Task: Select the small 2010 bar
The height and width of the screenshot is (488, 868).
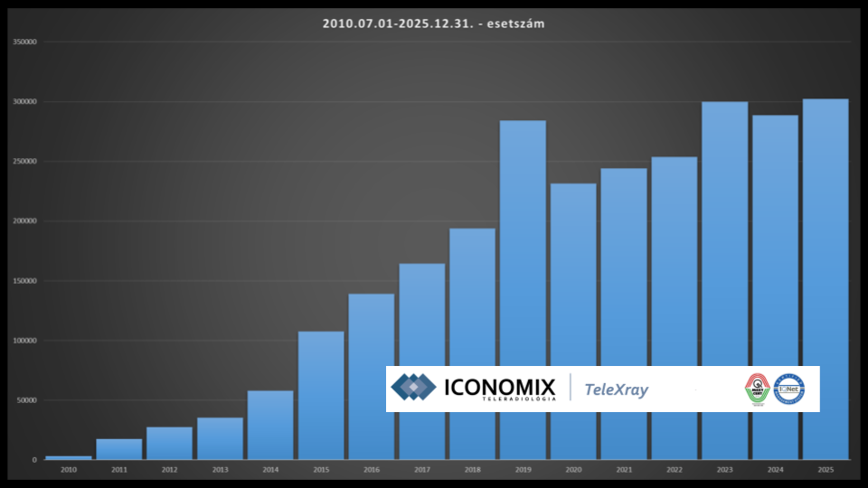Action: point(69,457)
